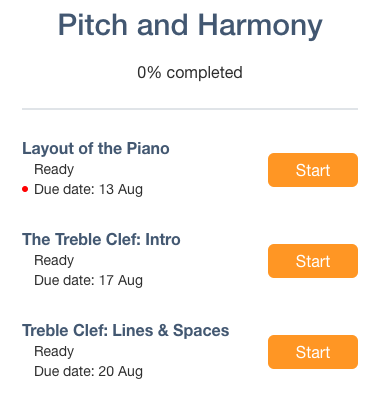The height and width of the screenshot is (395, 381).
Task: Open Treble Clef: Lines & Spaces title link
Action: pyautogui.click(x=126, y=331)
